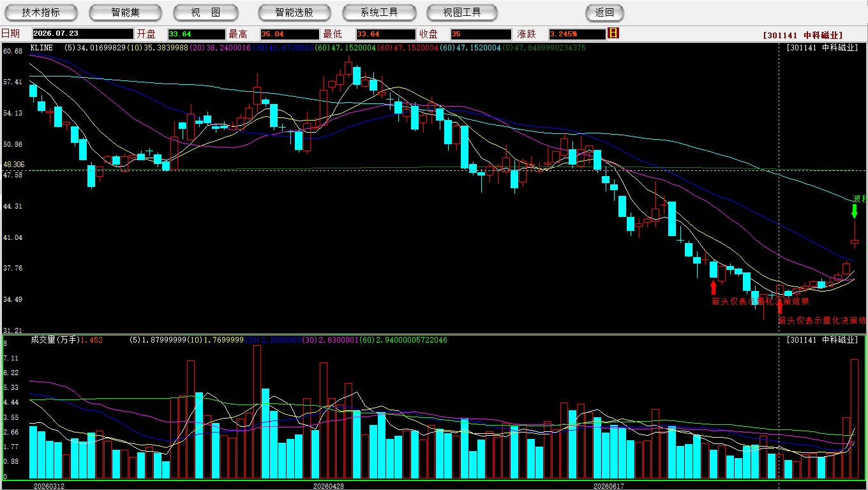Click the 系统工具 button
868x490 pixels.
[x=379, y=12]
